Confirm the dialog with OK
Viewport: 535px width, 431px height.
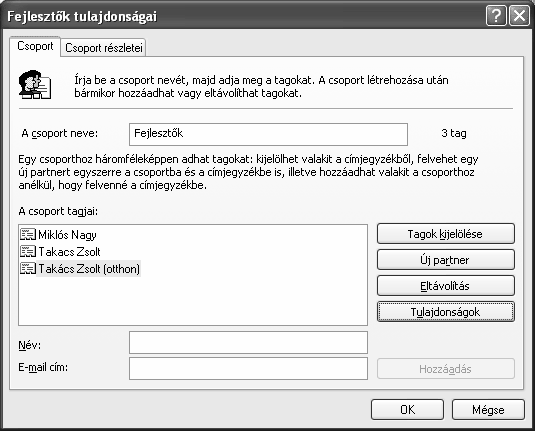407,410
